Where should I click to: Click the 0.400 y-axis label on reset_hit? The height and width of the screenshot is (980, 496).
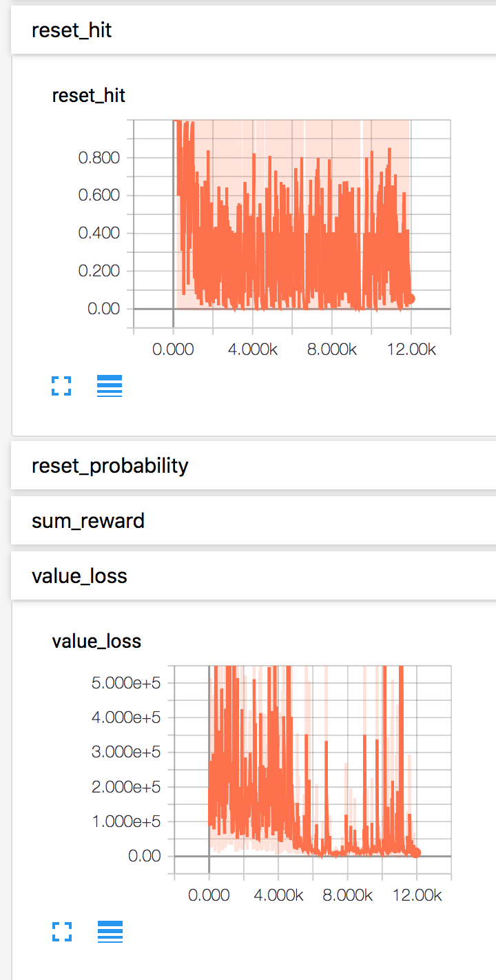[x=99, y=233]
